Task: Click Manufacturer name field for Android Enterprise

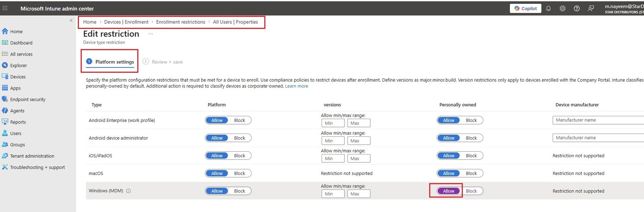Action: 598,120
